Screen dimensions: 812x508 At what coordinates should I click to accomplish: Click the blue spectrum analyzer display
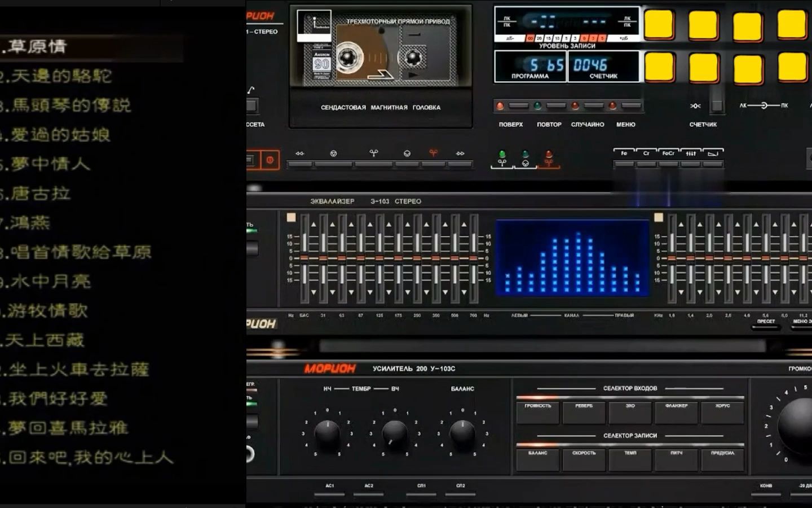click(x=572, y=258)
